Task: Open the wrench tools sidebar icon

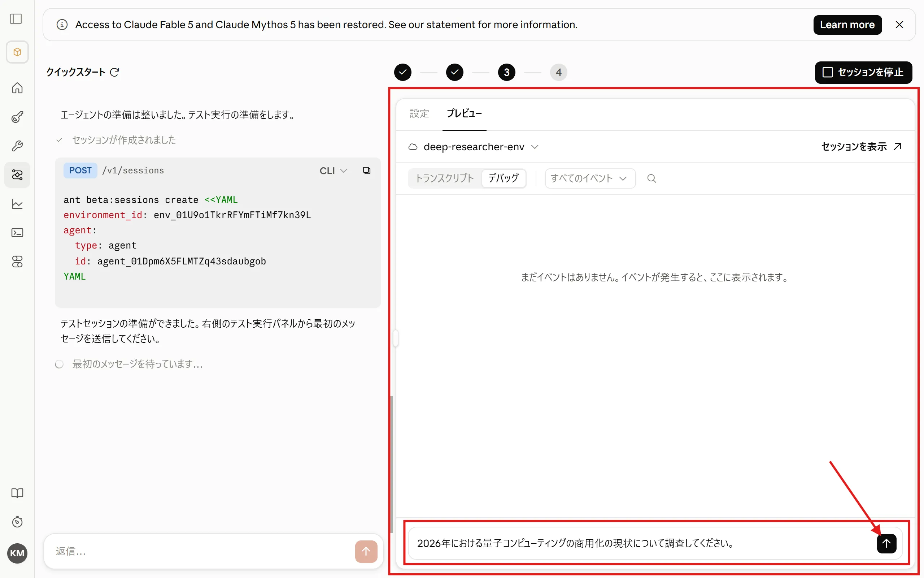Action: coord(17,146)
